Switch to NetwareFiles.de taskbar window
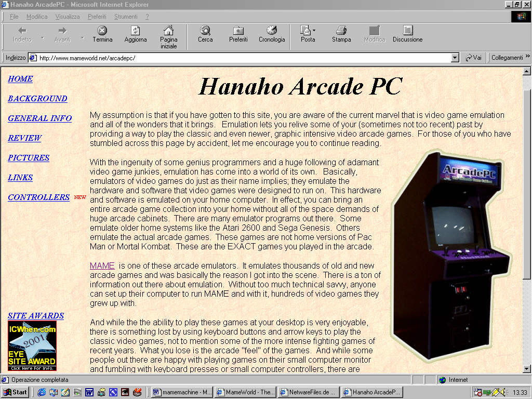Screen dimensions: 532x399 pos(309,392)
